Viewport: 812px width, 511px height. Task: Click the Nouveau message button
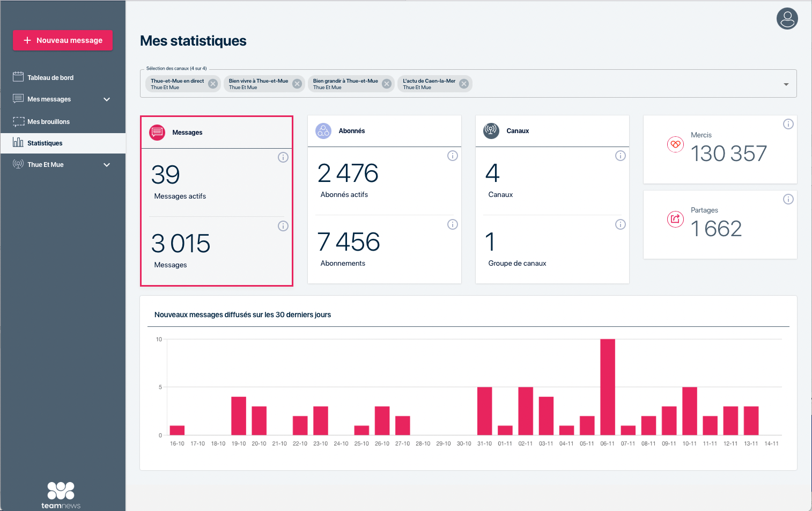point(63,40)
